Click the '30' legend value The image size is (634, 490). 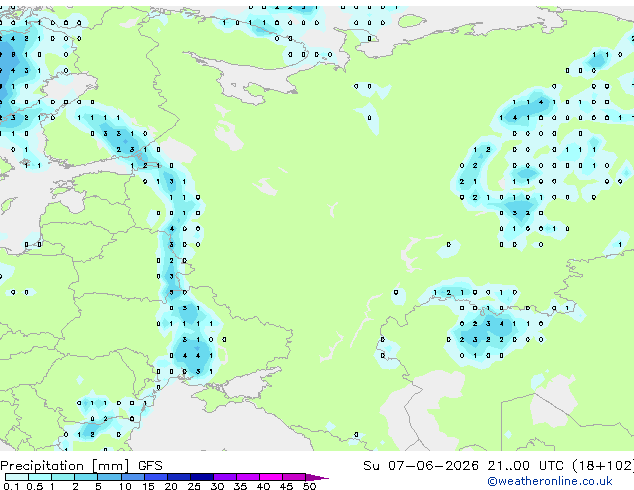tap(217, 486)
